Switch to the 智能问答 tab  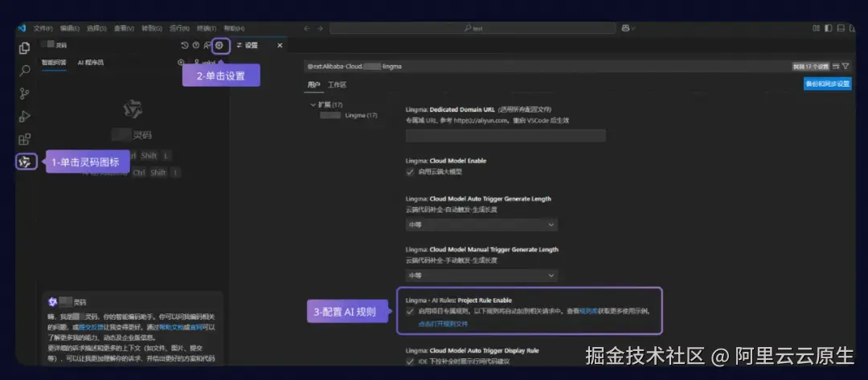tap(55, 63)
